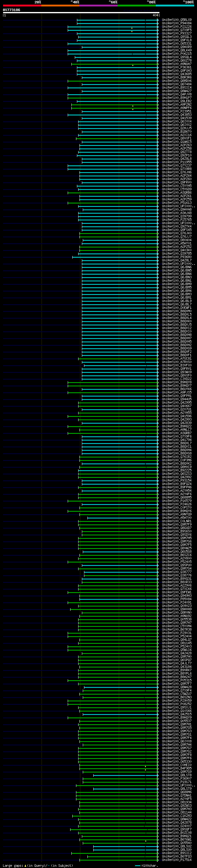Viewport: 197px width, 868px height.
Task: Select the UniRef100_B6UYK6 label
Action: (176, 389)
